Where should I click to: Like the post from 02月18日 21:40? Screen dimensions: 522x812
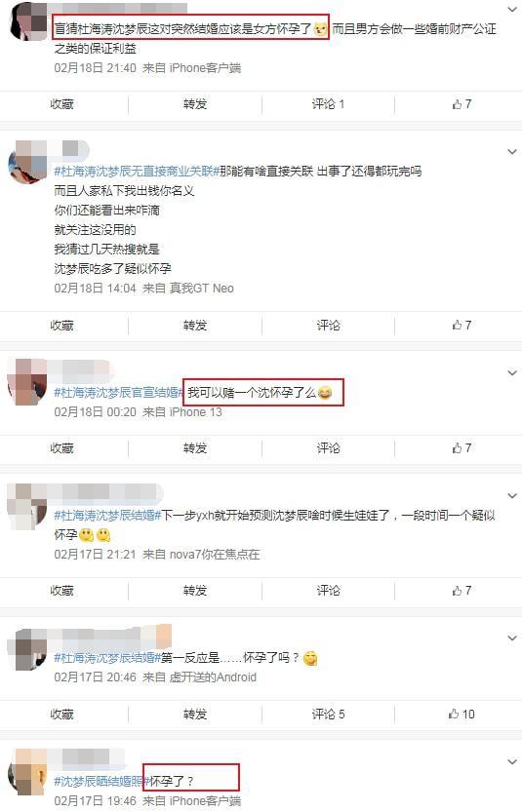462,104
